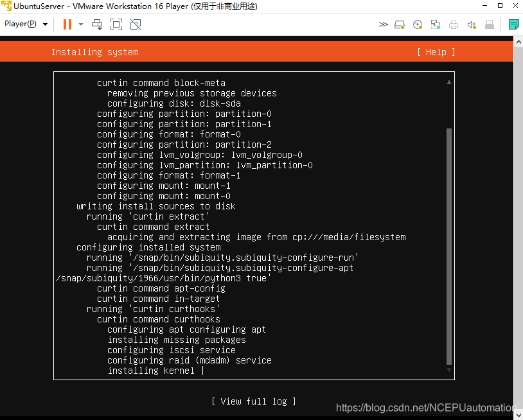Click the install log scrollbar thumb

[449, 247]
